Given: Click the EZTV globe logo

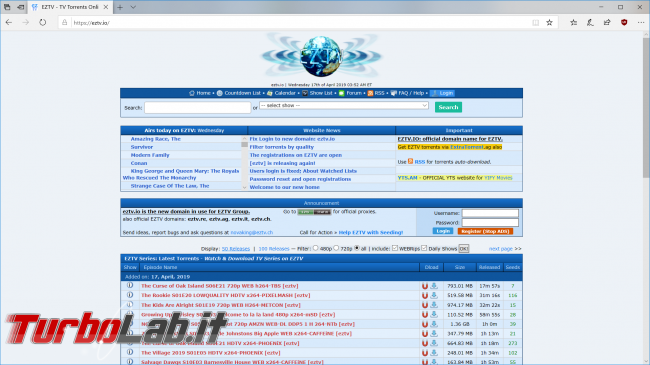Looking at the screenshot, I should (x=321, y=56).
